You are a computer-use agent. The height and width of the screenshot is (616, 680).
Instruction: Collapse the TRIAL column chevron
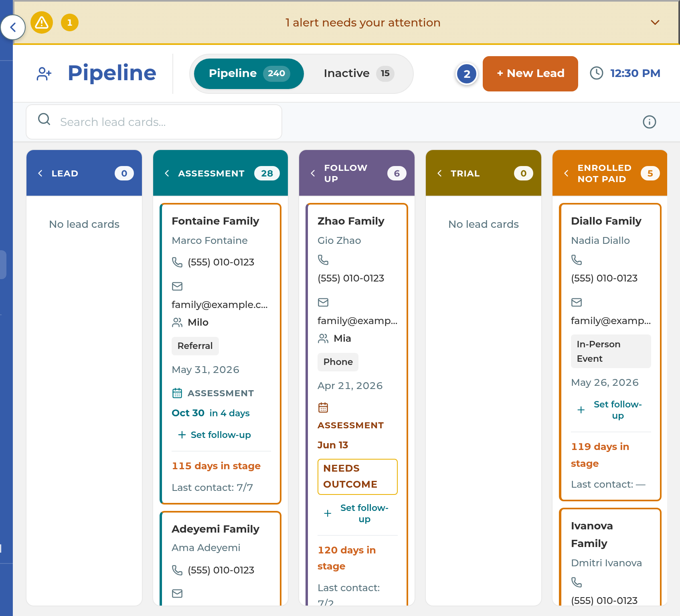(x=439, y=173)
